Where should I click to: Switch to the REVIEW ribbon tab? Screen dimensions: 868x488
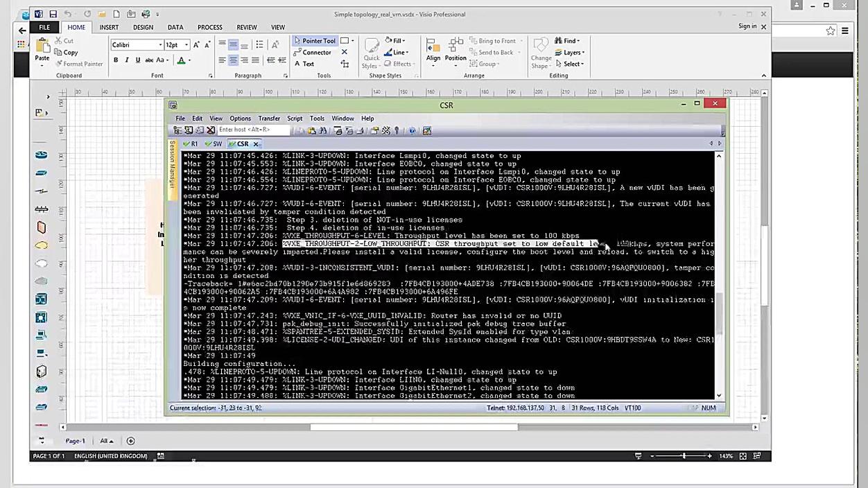[247, 27]
